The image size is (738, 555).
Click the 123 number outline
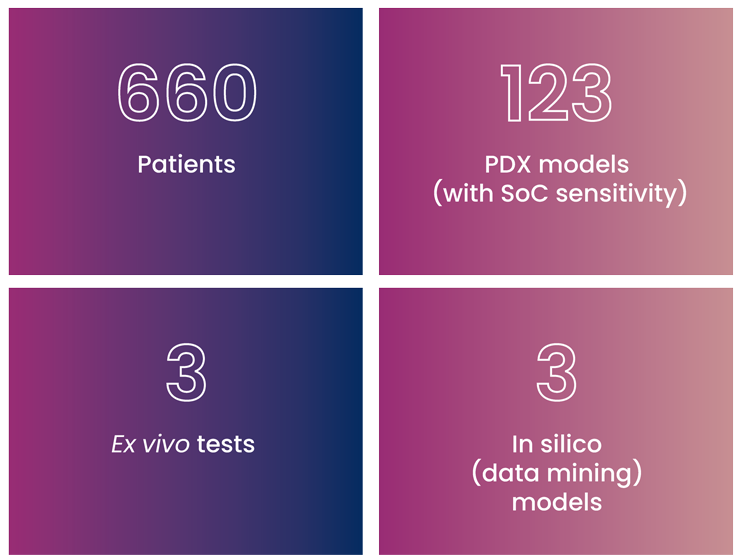pyautogui.click(x=556, y=92)
